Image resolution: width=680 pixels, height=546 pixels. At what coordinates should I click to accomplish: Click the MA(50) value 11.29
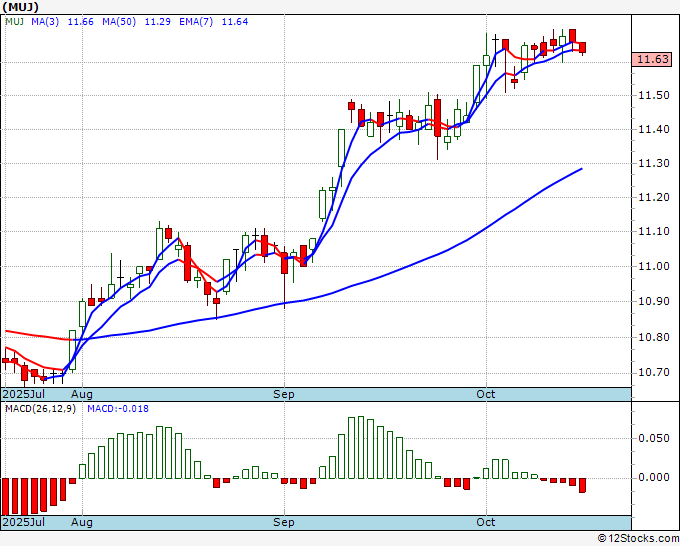[x=157, y=21]
